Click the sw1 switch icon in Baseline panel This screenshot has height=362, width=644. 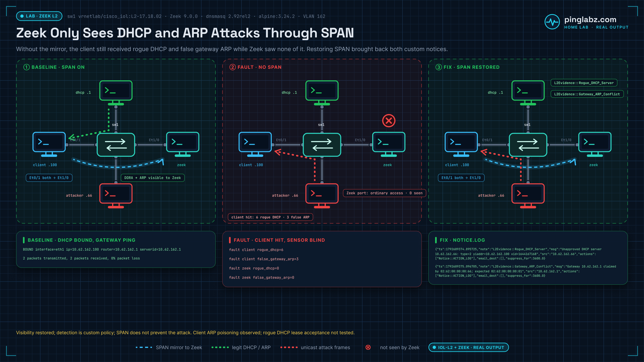pyautogui.click(x=116, y=145)
